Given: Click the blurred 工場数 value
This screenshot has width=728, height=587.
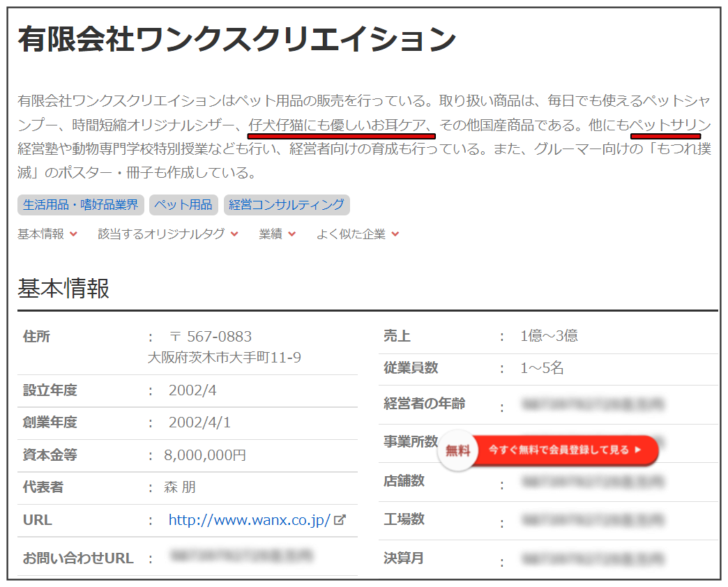Looking at the screenshot, I should (x=593, y=519).
